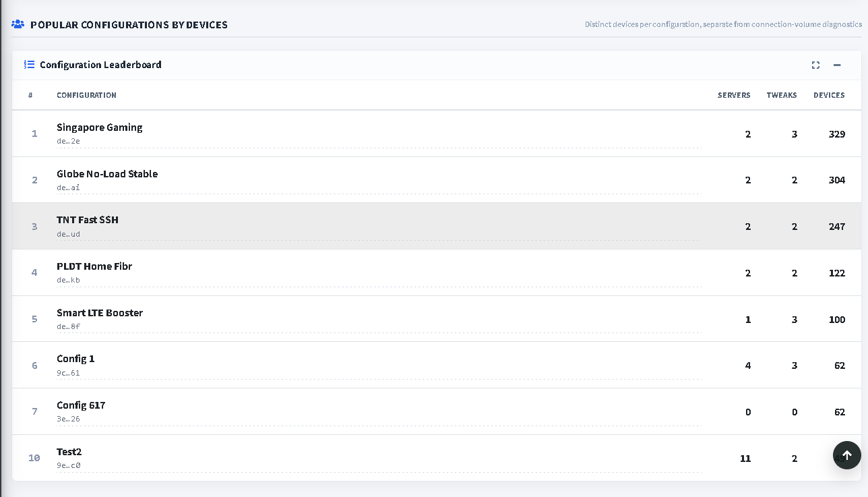Screen dimensions: 868x497
Task: Click the DEVICES column header
Action: pyautogui.click(x=829, y=95)
